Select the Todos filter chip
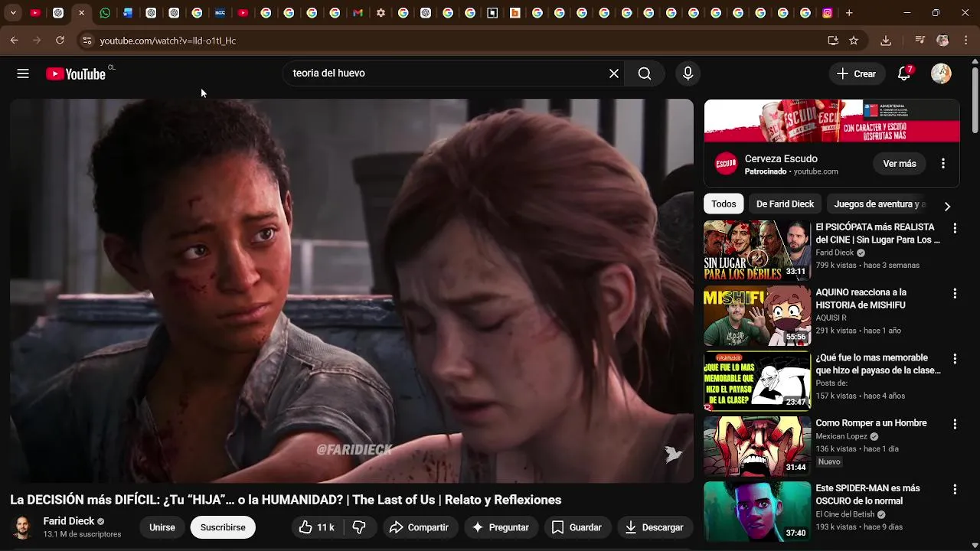Image resolution: width=980 pixels, height=551 pixels. click(724, 204)
